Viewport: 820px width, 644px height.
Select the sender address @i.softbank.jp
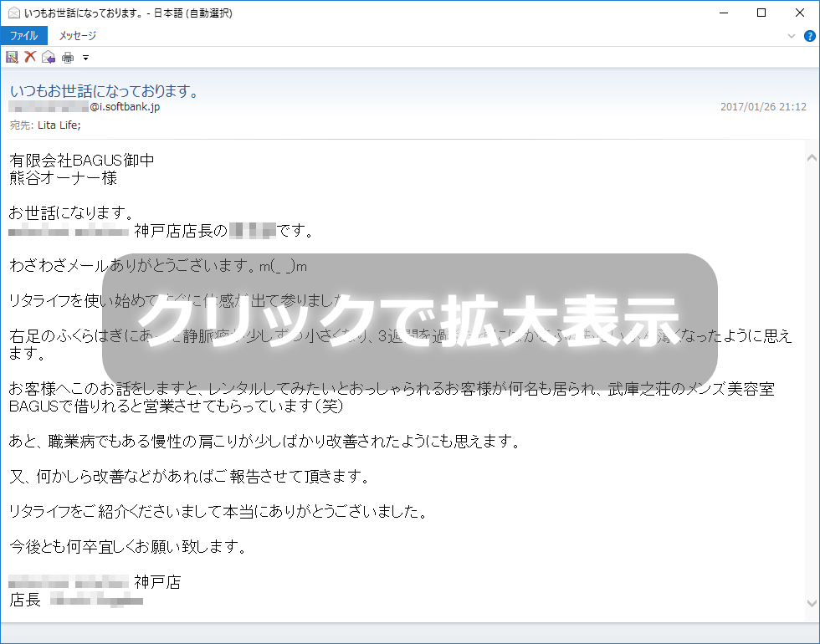coord(125,107)
